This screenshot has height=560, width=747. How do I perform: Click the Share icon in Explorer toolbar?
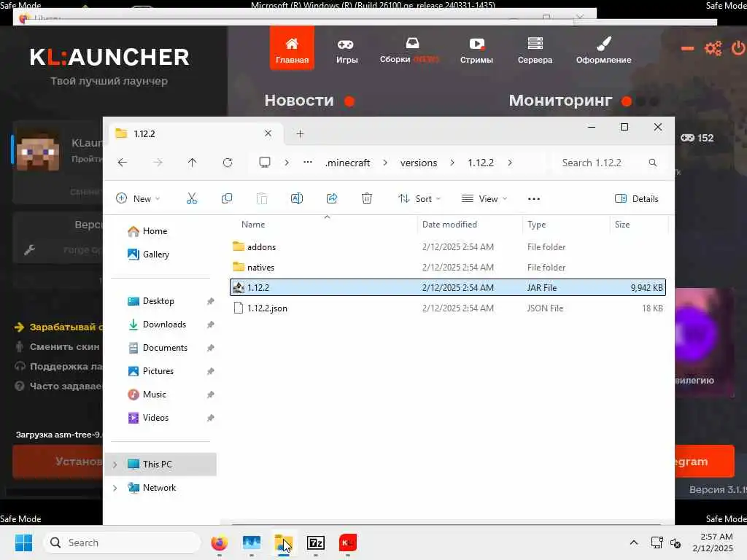click(x=332, y=198)
